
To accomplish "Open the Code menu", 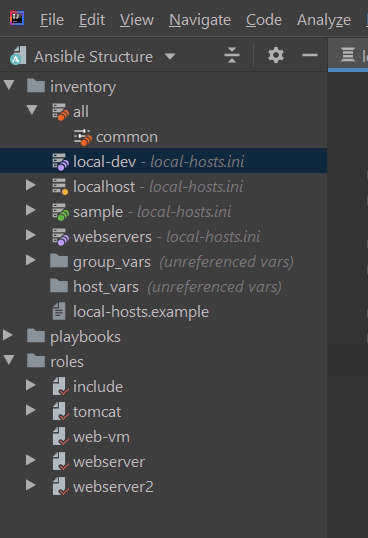I will point(263,20).
